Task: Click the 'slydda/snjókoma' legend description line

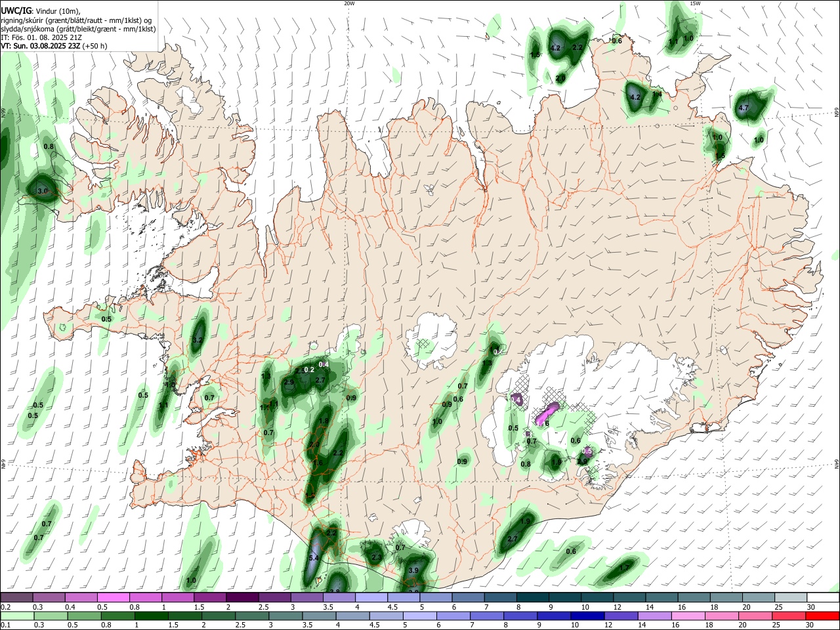Action: pyautogui.click(x=77, y=29)
